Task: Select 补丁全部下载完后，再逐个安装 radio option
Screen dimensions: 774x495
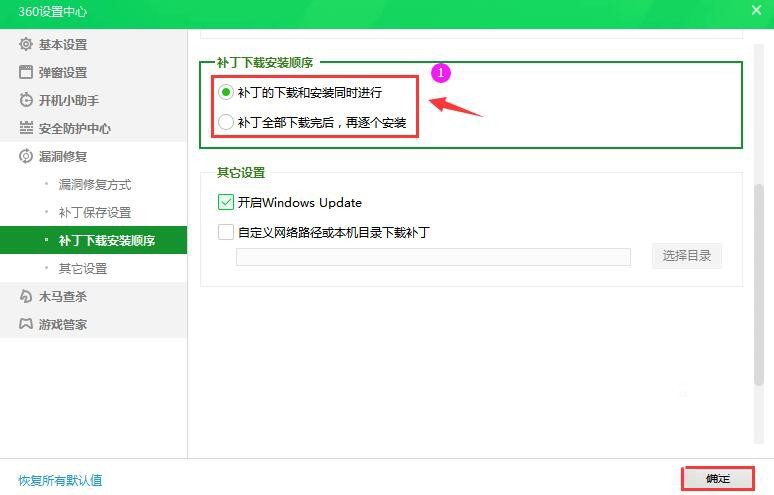Action: [226, 122]
